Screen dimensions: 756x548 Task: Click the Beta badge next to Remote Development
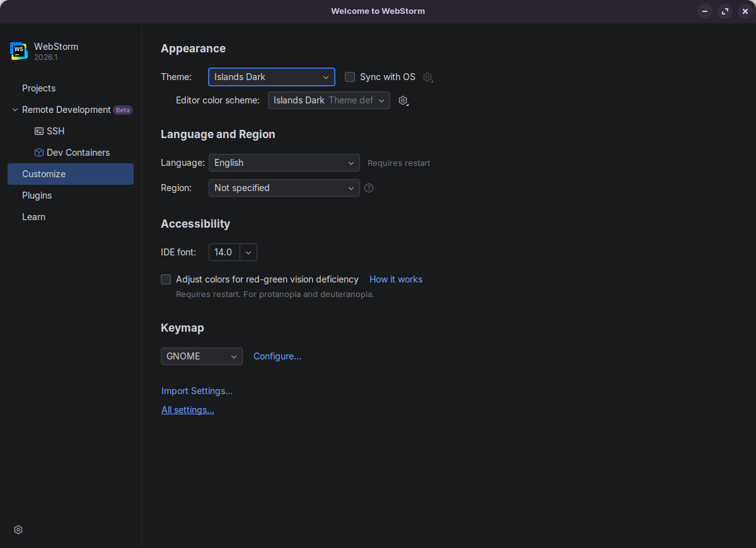coord(124,110)
